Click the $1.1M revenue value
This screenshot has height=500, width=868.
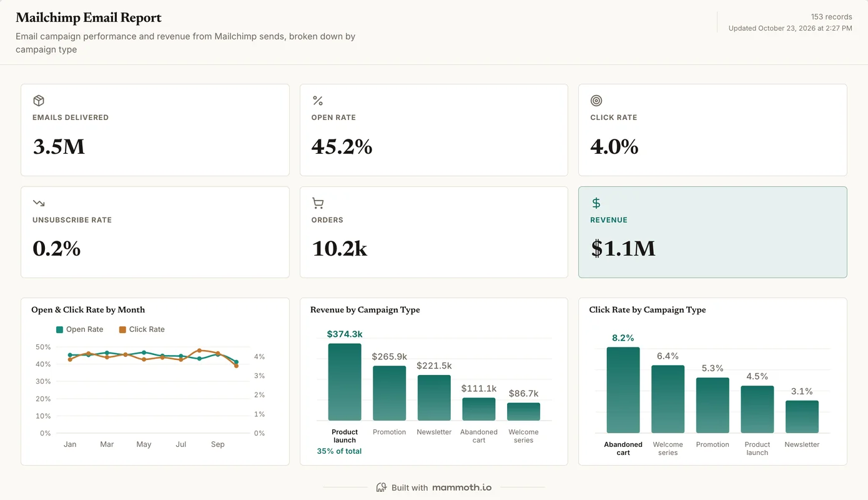coord(623,249)
